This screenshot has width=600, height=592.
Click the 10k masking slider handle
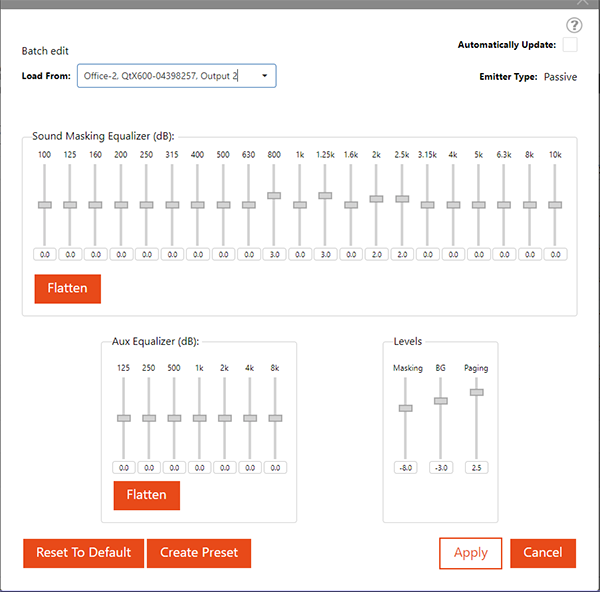pos(555,205)
